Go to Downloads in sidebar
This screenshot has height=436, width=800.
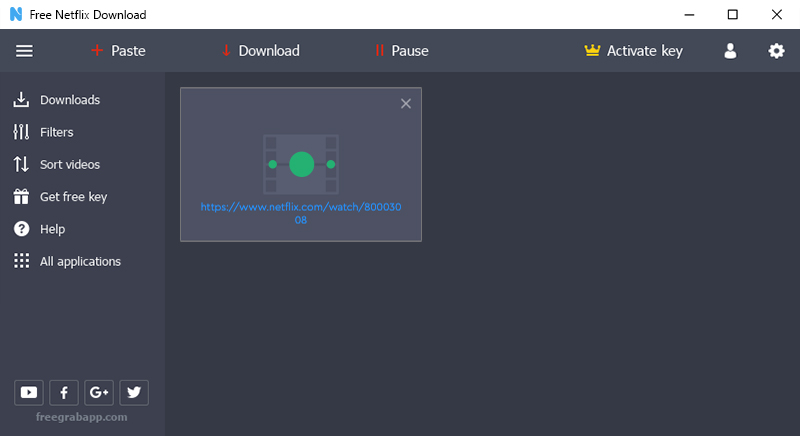pyautogui.click(x=57, y=100)
